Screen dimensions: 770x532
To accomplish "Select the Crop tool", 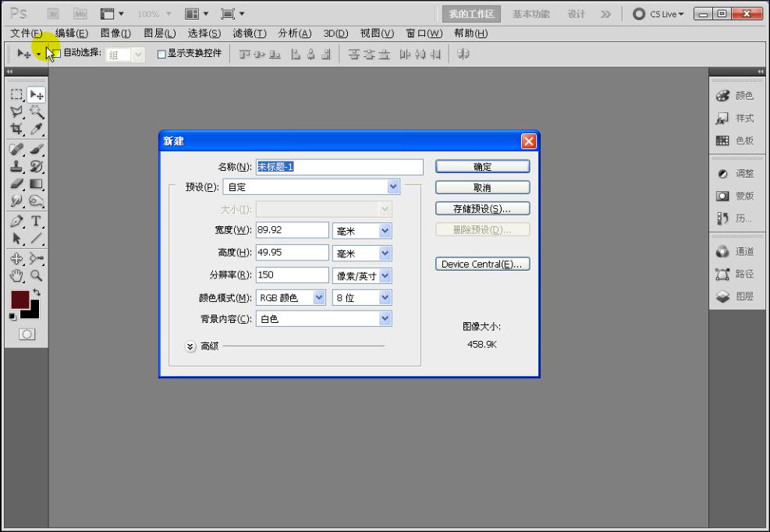I will [x=16, y=129].
